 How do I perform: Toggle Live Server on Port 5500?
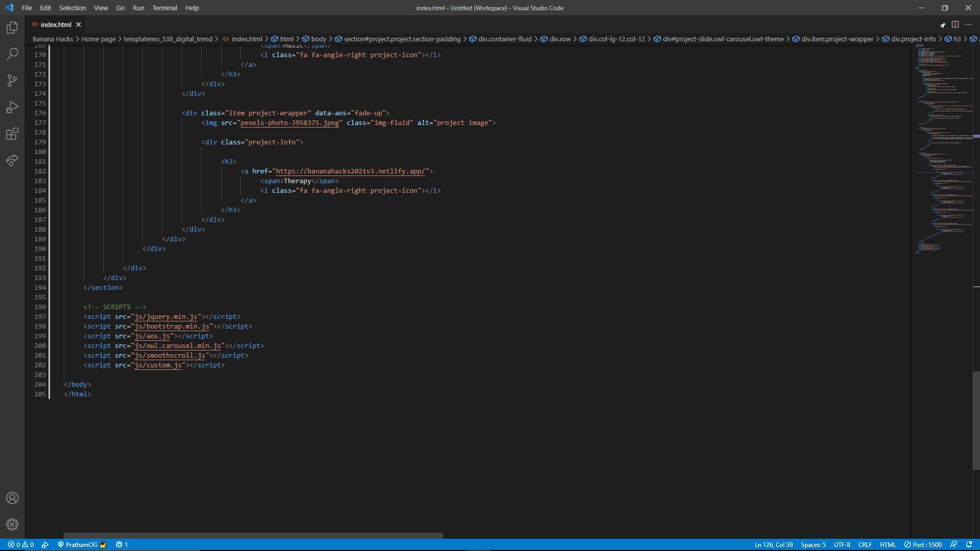click(923, 544)
